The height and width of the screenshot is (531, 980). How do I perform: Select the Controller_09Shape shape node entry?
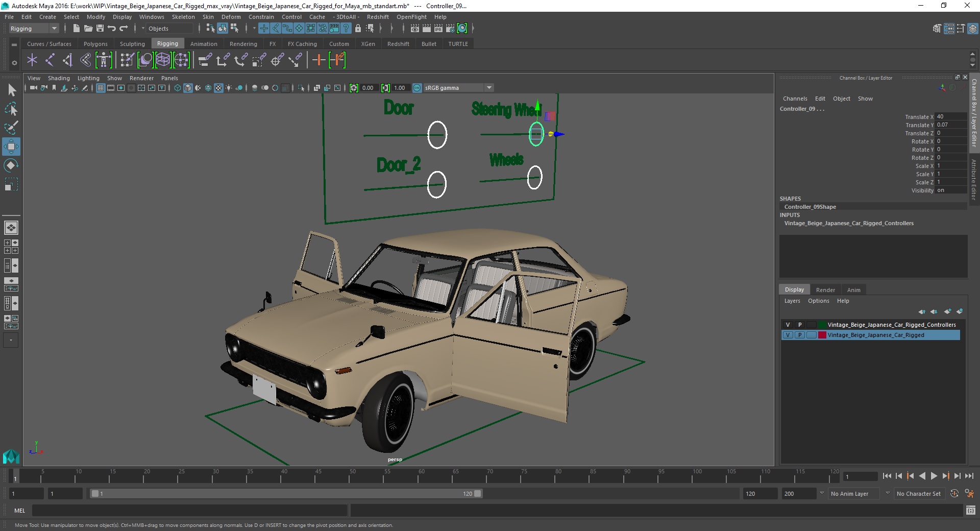pyautogui.click(x=810, y=207)
